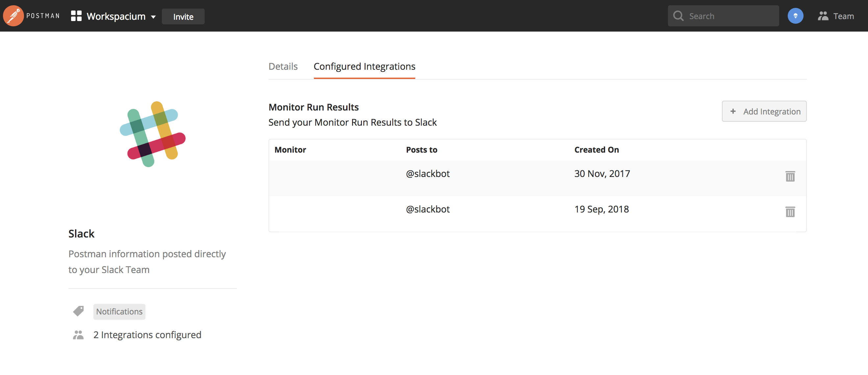Screen dimensions: 868x375
Task: Click the Postman logo icon
Action: coord(13,16)
